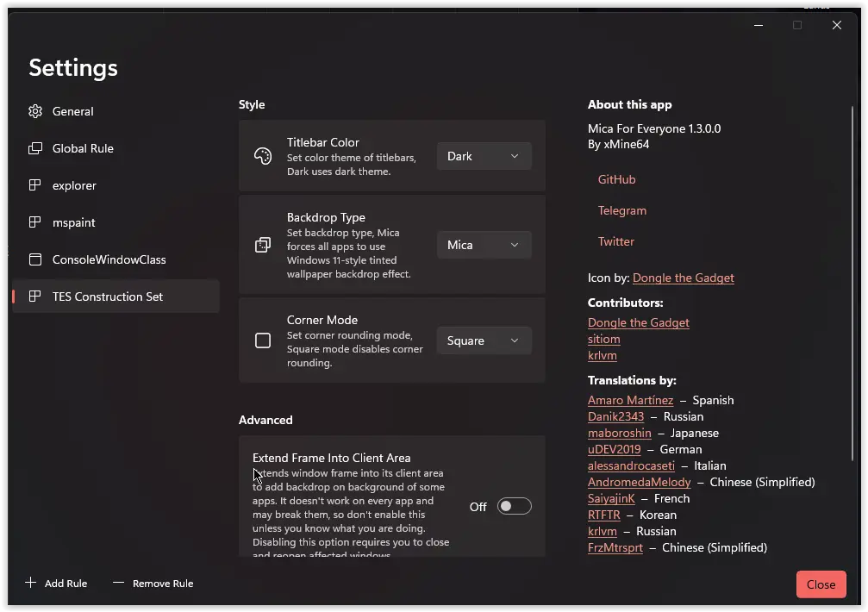
Task: Close the window with the X button
Action: (837, 25)
